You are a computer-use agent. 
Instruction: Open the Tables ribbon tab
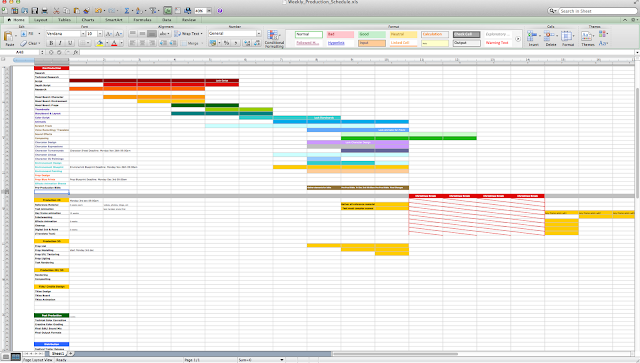pos(64,20)
